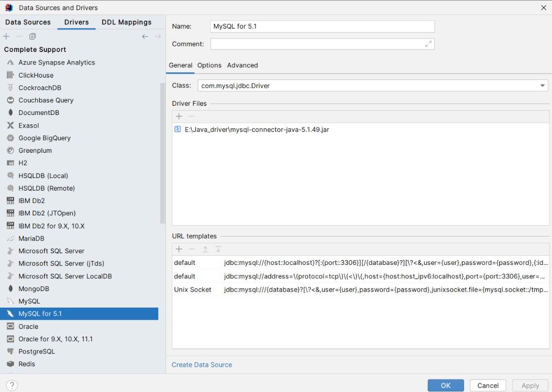
Task: Click the Couchbase Query driver icon
Action: click(x=11, y=100)
